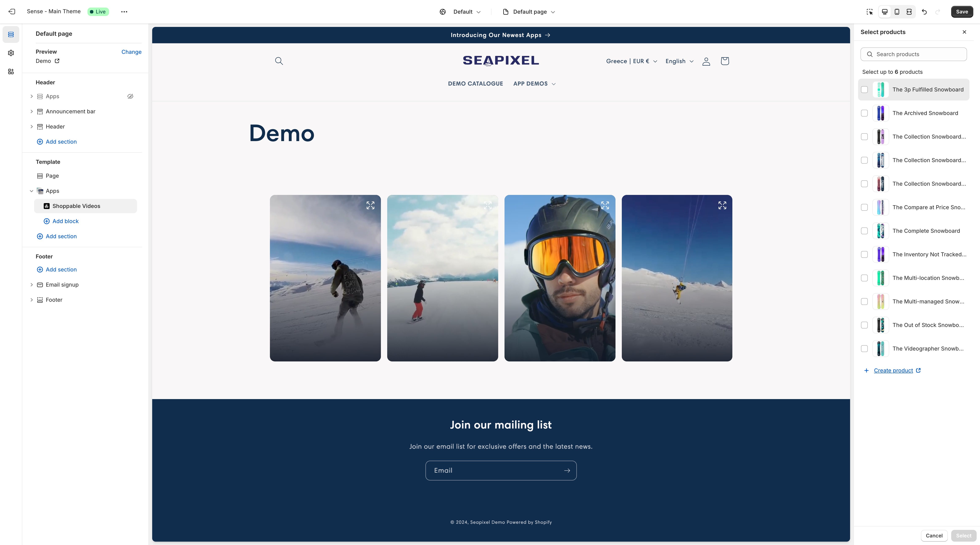Viewport: 980px width, 545px height.
Task: Toggle checkbox for The 3p Fulfilled Snowboard
Action: pyautogui.click(x=865, y=89)
